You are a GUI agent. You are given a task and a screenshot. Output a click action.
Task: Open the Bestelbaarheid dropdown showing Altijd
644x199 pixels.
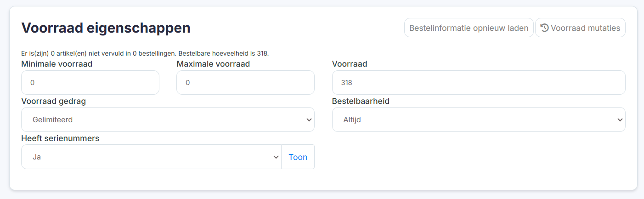[479, 119]
